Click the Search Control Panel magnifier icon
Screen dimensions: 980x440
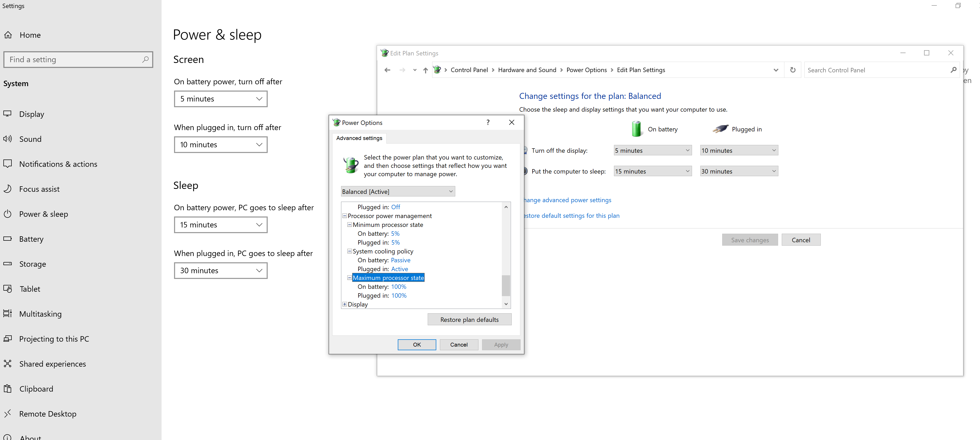(x=953, y=70)
